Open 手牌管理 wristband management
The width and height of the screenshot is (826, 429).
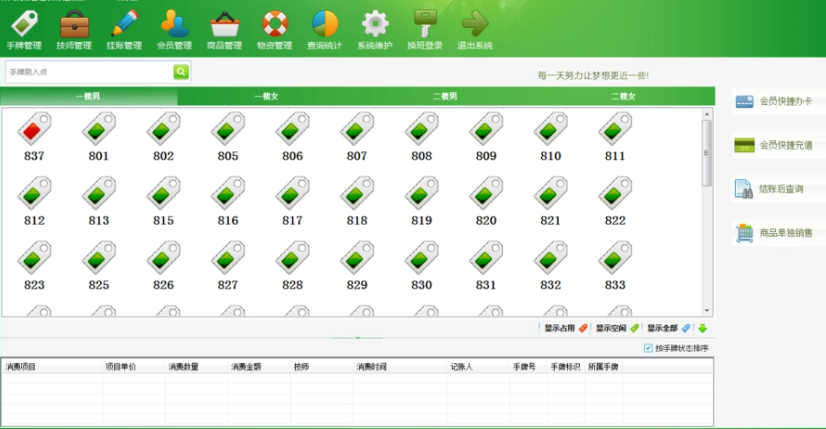coord(23,28)
